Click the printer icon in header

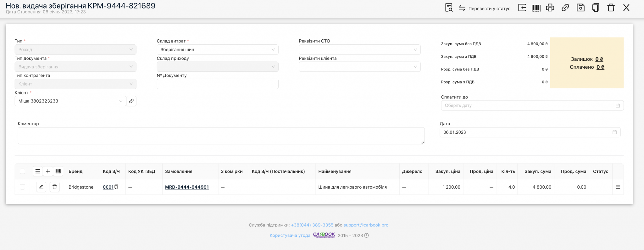(x=550, y=8)
